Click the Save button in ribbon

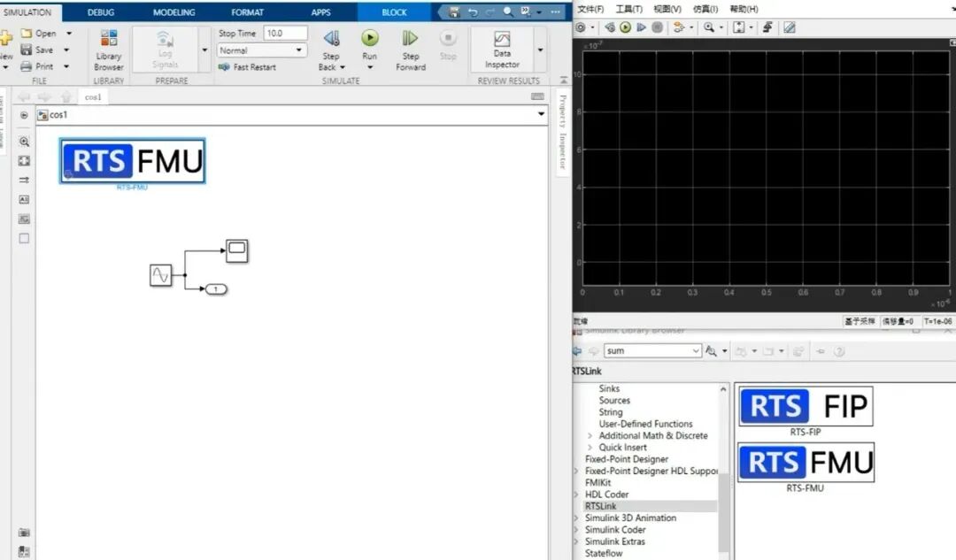pyautogui.click(x=36, y=50)
